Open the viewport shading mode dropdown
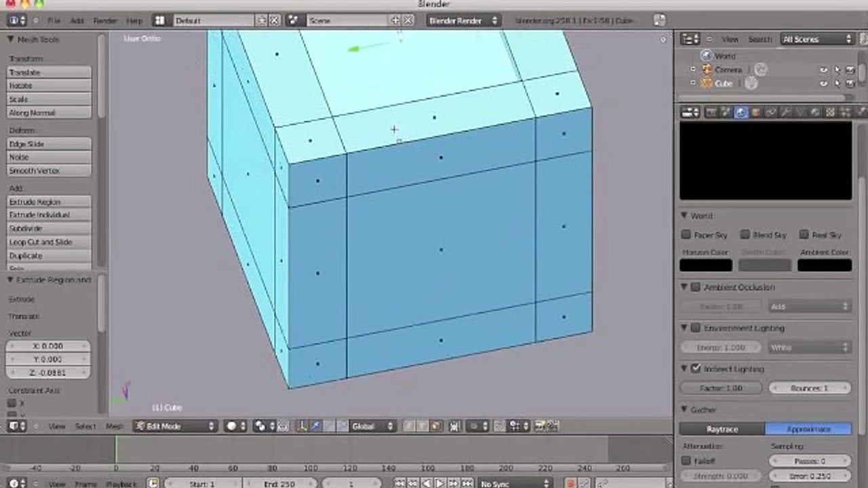This screenshot has width=868, height=488. 235,426
